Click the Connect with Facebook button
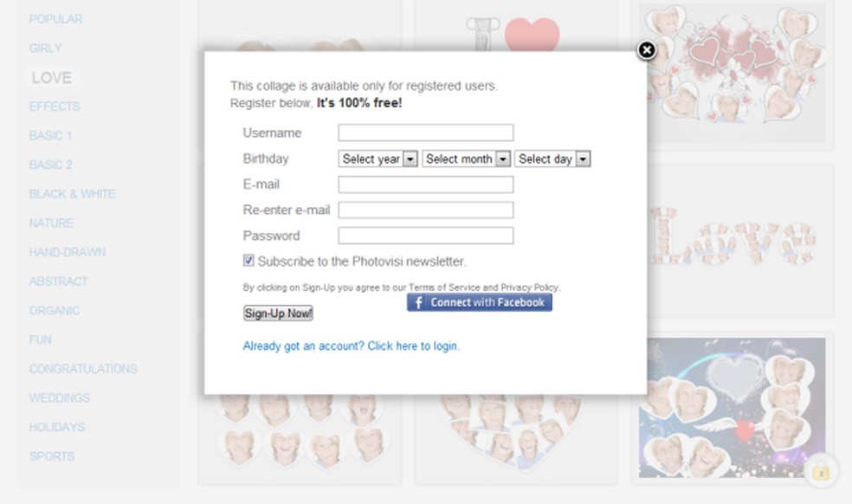Viewport: 852px width, 504px height. [480, 302]
